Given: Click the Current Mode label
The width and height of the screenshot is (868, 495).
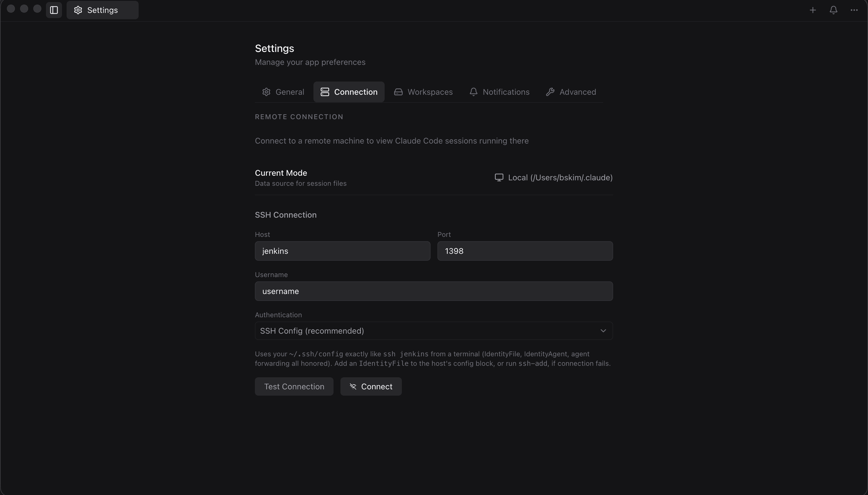Looking at the screenshot, I should pyautogui.click(x=281, y=173).
